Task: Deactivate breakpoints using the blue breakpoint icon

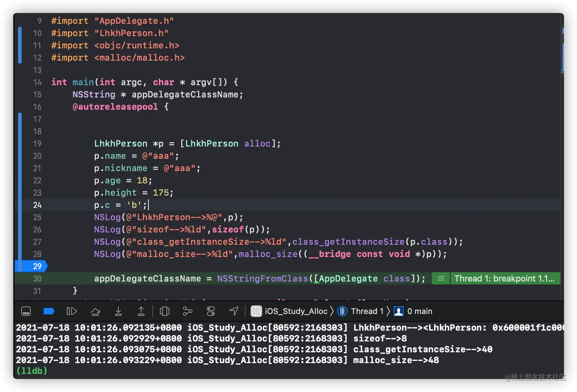Action: click(49, 312)
